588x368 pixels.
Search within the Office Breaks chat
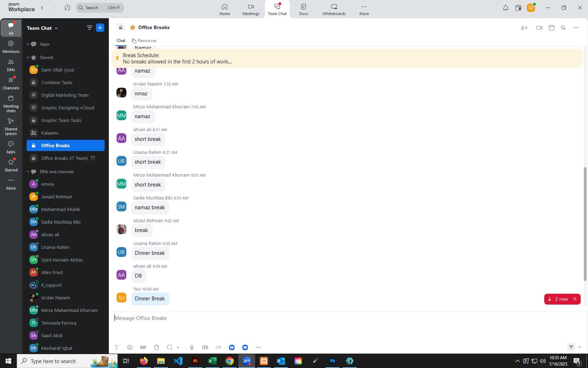(563, 28)
